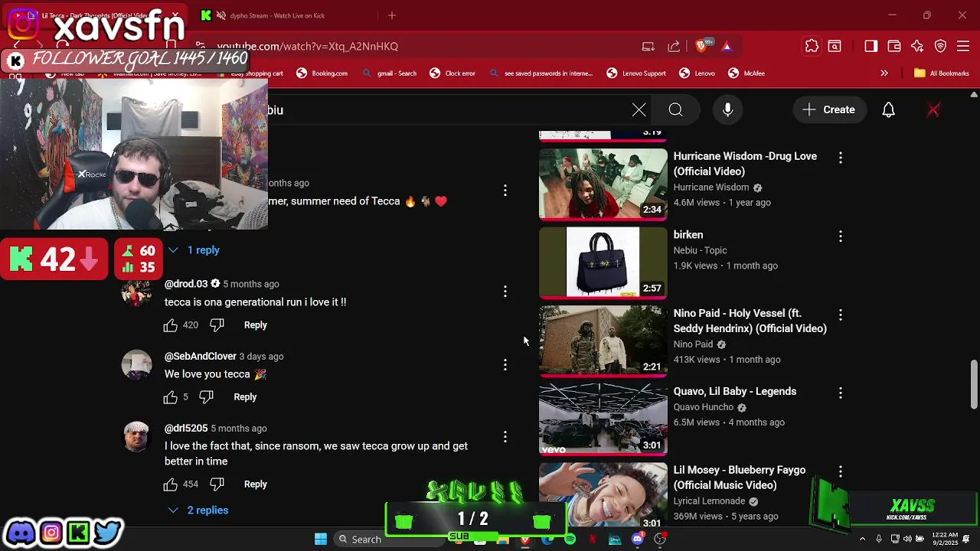The width and height of the screenshot is (980, 551).
Task: Open menu for @drl5205 comment
Action: click(x=505, y=436)
